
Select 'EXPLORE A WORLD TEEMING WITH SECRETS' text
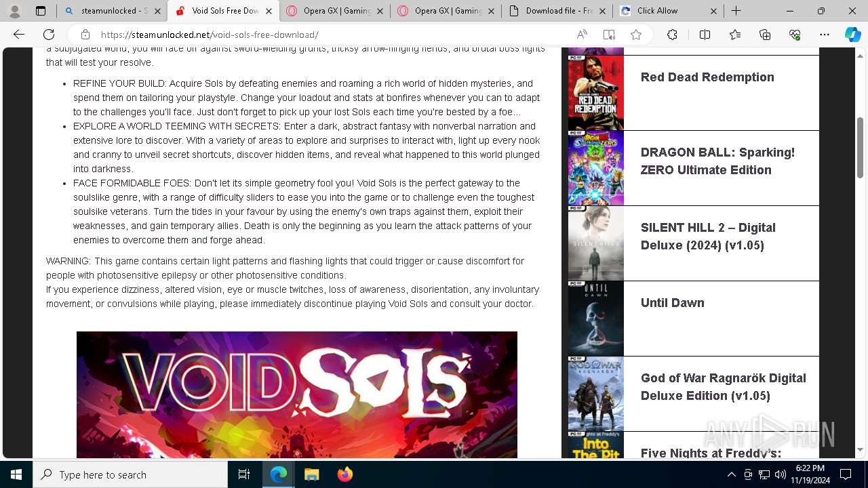307,147
